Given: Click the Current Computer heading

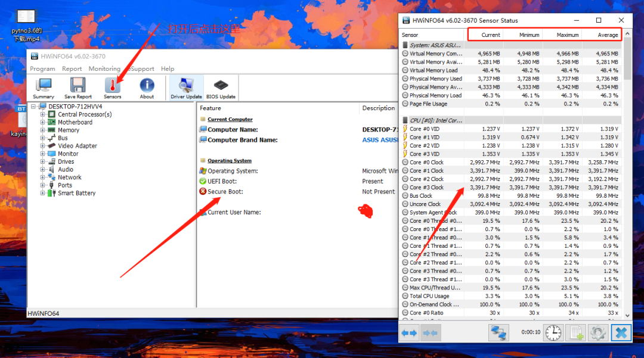Looking at the screenshot, I should pyautogui.click(x=230, y=119).
